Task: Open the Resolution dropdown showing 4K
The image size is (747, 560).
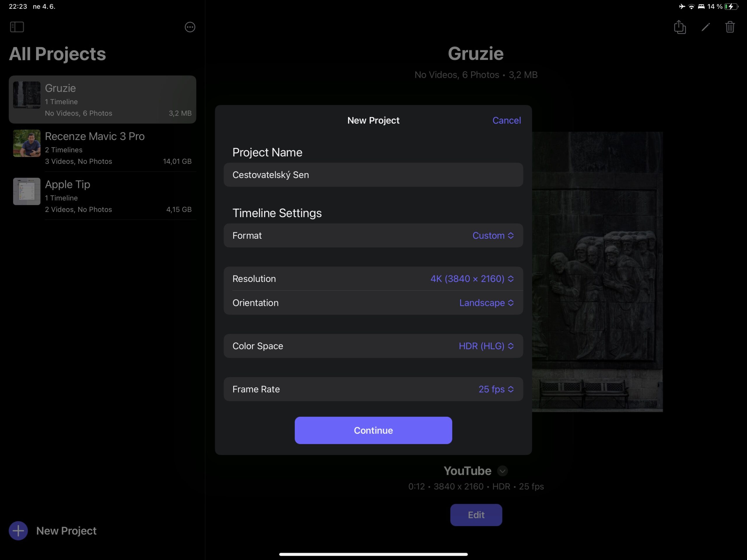Action: click(472, 279)
